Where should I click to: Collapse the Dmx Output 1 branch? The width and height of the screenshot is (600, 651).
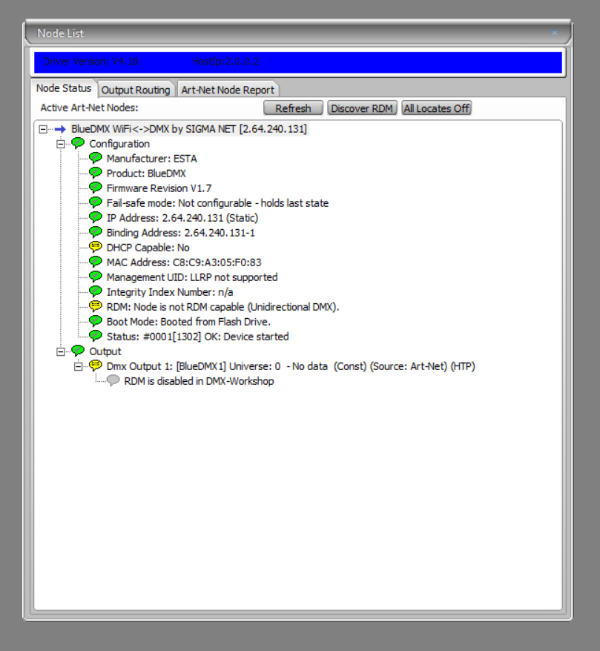[78, 366]
